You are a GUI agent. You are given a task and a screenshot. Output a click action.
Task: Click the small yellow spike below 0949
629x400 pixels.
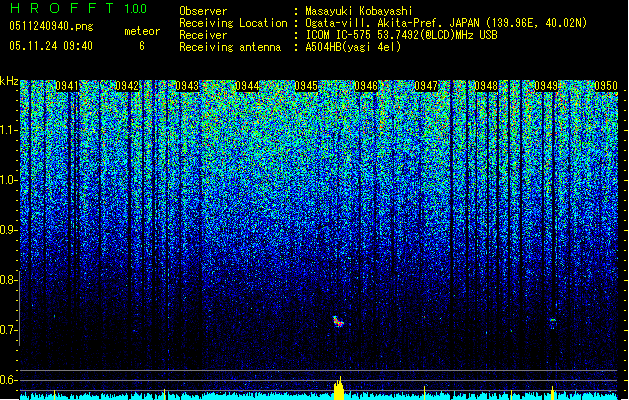[x=552, y=393]
